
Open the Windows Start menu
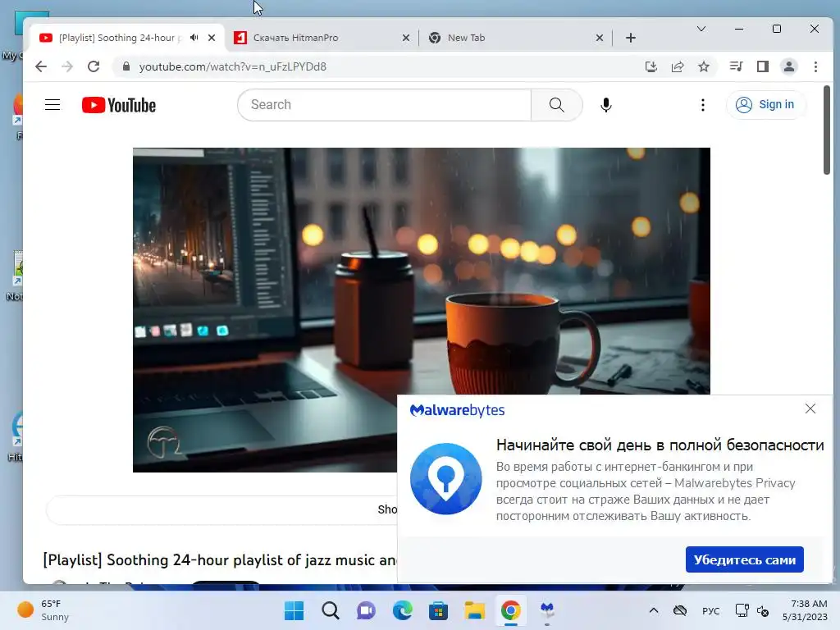[294, 610]
